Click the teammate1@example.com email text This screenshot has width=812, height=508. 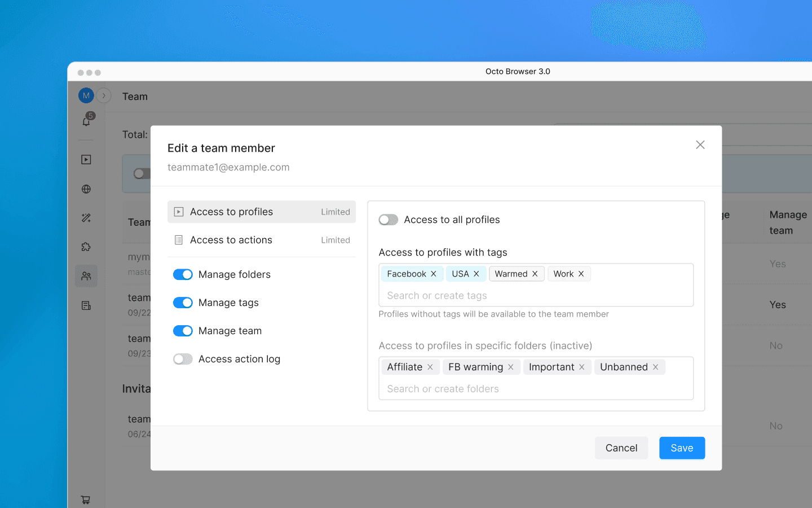click(228, 167)
